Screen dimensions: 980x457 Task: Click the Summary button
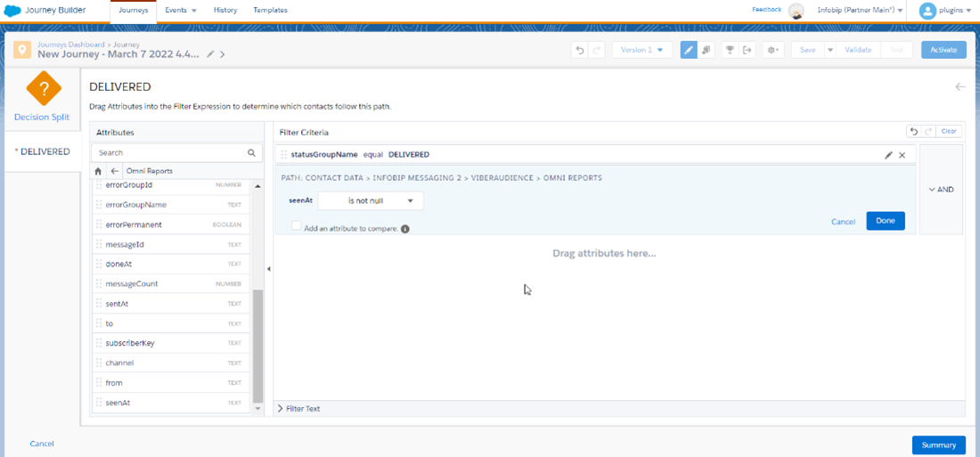[938, 445]
